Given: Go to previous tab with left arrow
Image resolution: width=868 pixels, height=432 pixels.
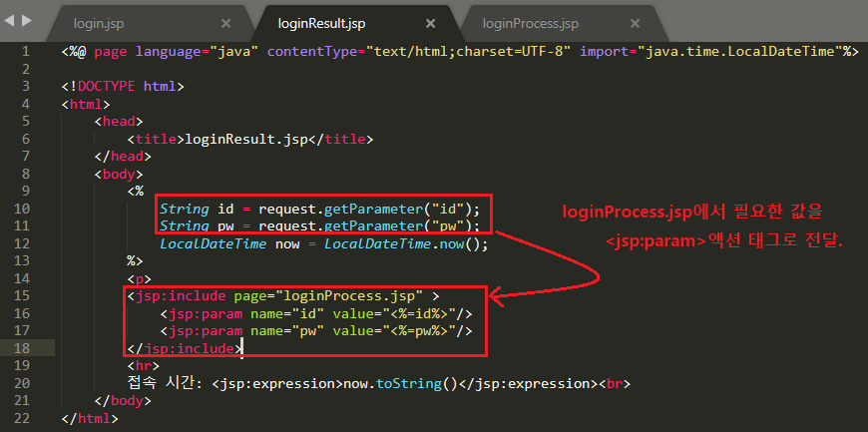Looking at the screenshot, I should click(9, 21).
